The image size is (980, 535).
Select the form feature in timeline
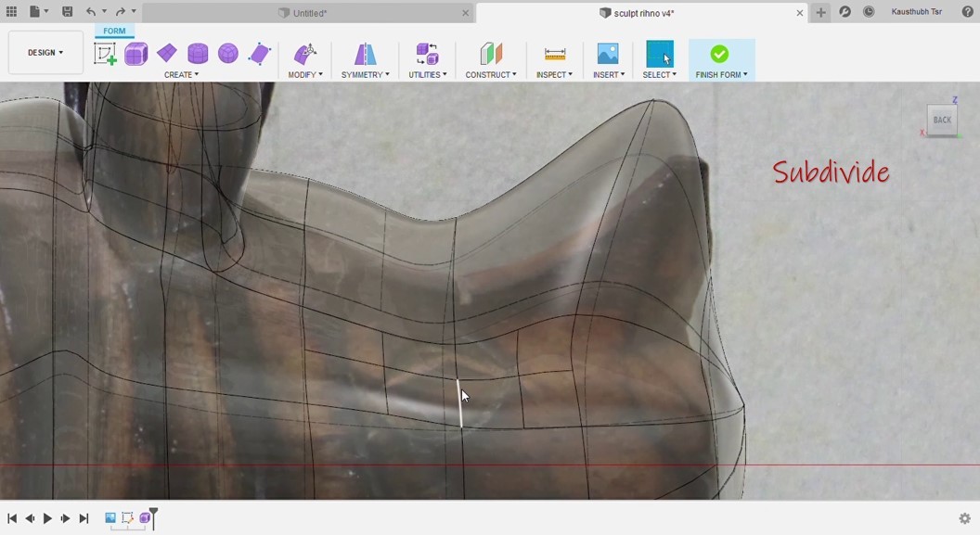tap(145, 518)
